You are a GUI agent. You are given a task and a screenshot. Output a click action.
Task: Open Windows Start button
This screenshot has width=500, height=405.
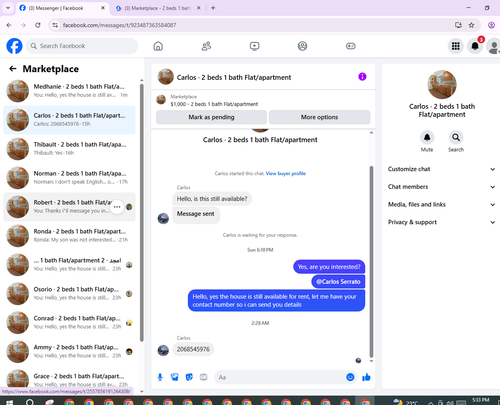coord(9,402)
